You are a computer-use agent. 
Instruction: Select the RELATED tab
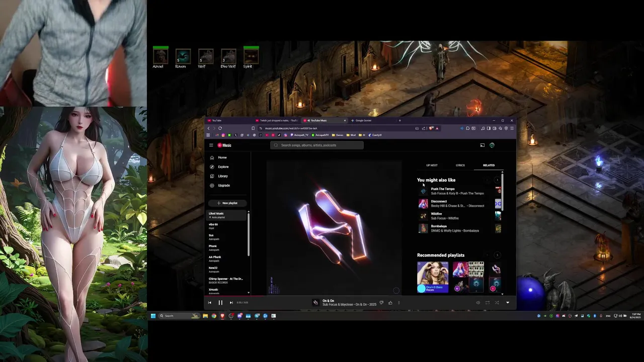(489, 165)
